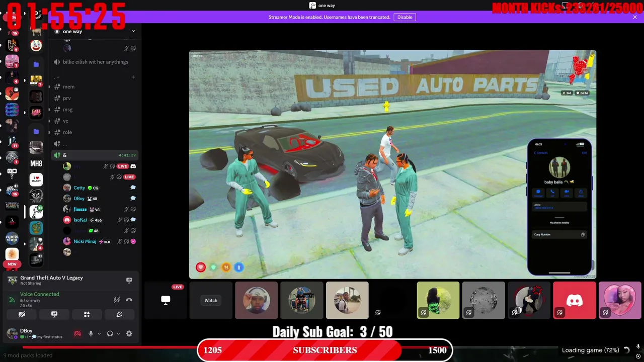Click the red crossed game-activity icon
This screenshot has height=362, width=644.
(x=77, y=333)
